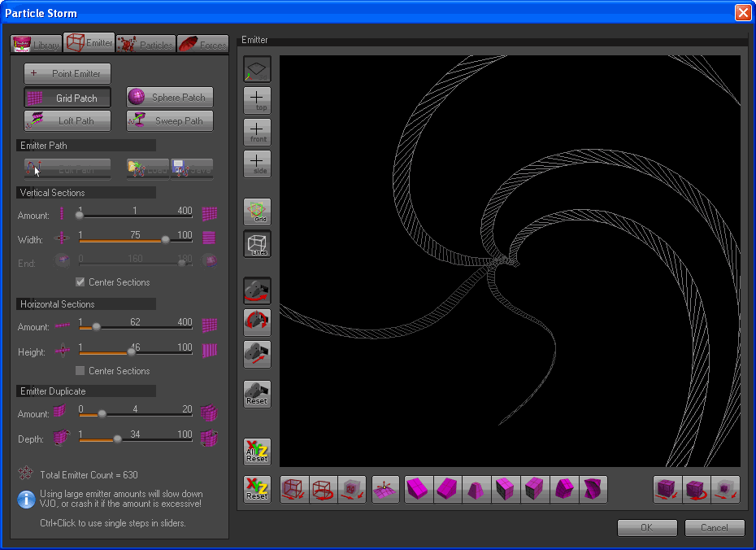The height and width of the screenshot is (550, 756).
Task: Click the solid cube rotate icon
Action: pos(696,489)
